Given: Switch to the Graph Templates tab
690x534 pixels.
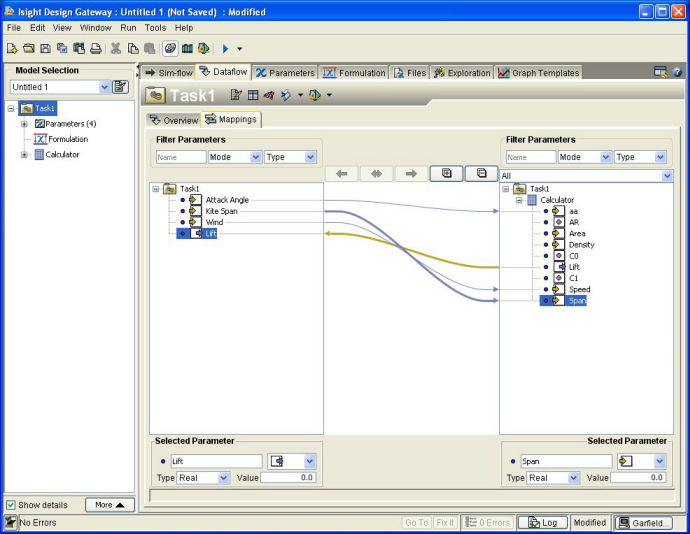Looking at the screenshot, I should pos(539,73).
